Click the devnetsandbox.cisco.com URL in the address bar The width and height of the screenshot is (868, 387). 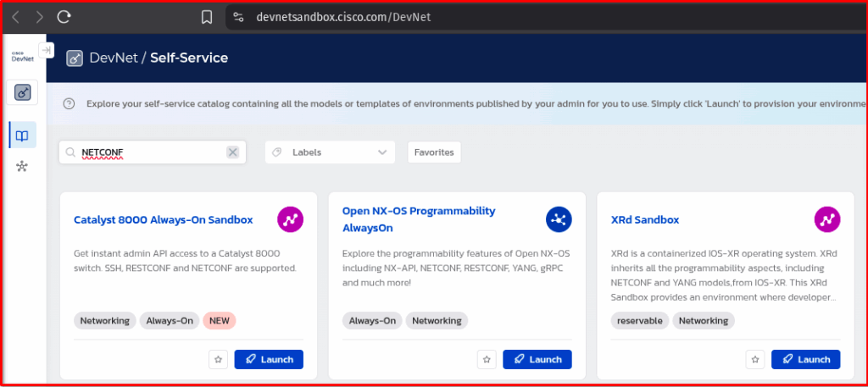click(x=343, y=17)
